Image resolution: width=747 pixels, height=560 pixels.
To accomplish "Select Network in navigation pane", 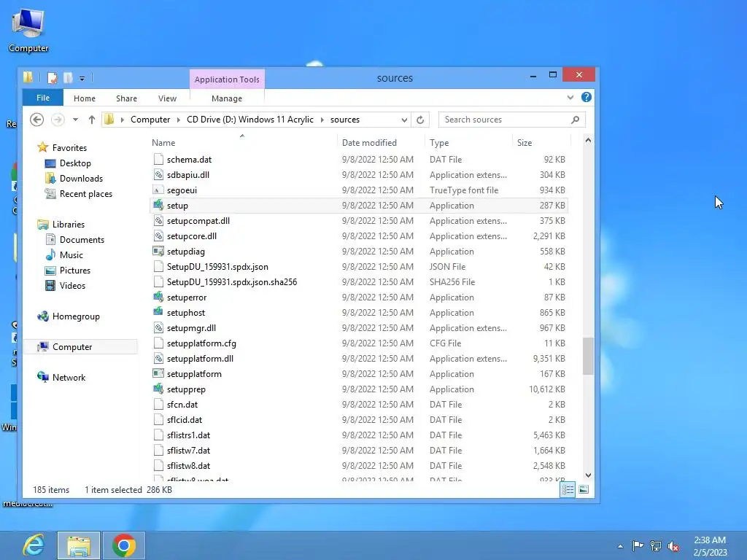I will pos(69,377).
